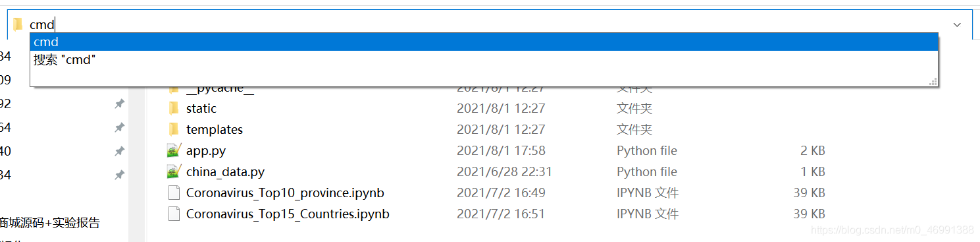Select the china_data.py file name
This screenshot has height=242, width=980.
[225, 171]
